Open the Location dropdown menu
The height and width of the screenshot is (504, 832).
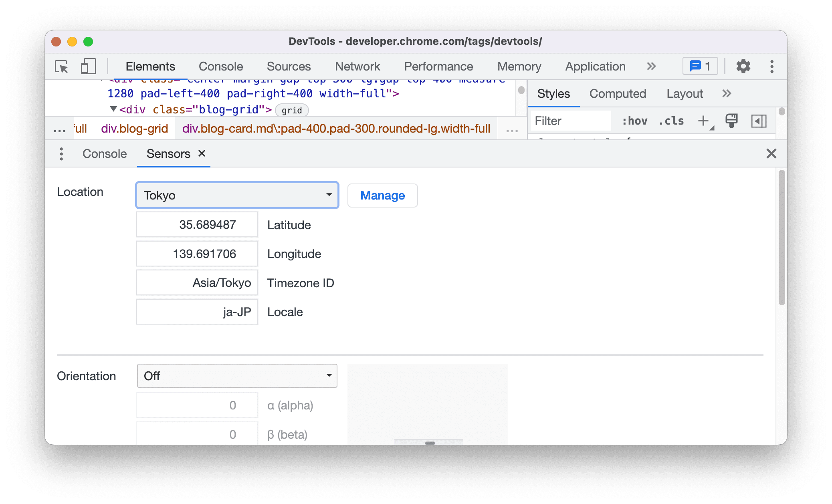(236, 194)
